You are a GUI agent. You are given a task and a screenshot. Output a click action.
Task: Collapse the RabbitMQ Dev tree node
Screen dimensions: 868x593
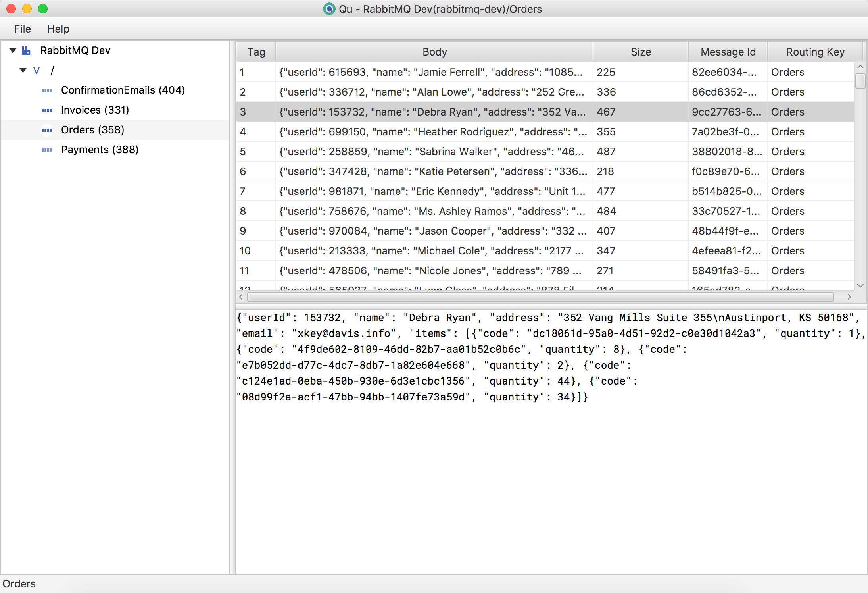[13, 51]
